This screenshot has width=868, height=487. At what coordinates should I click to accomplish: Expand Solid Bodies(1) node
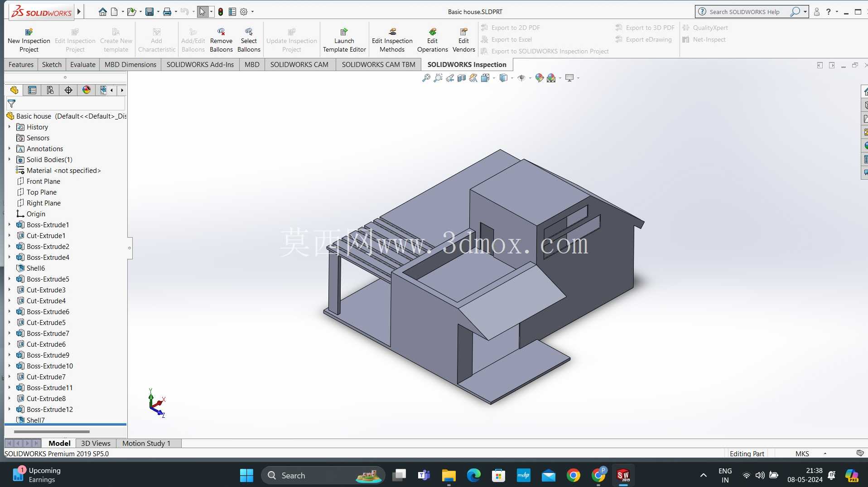tap(9, 160)
